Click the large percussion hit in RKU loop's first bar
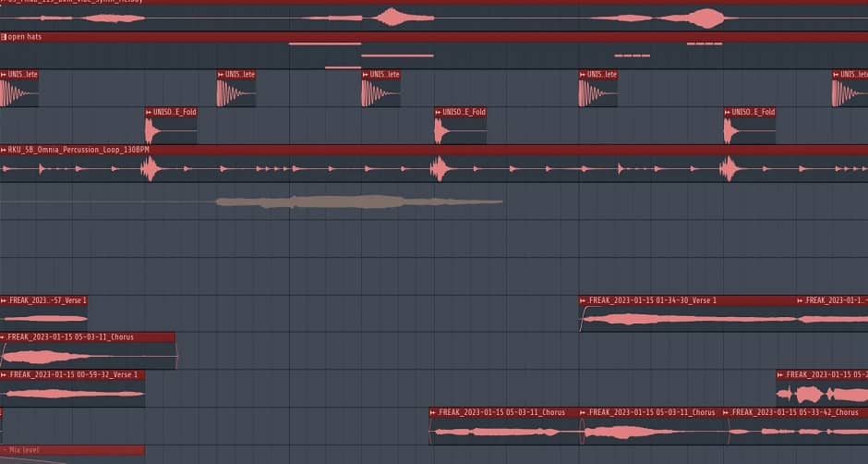Image resolution: width=868 pixels, height=464 pixels. point(150,168)
